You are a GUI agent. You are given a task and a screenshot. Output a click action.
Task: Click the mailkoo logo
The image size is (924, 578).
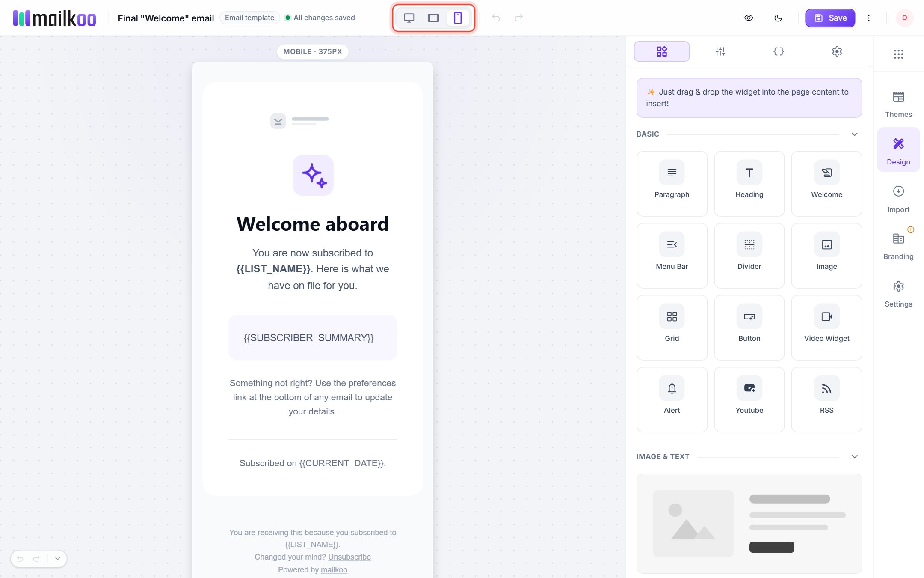pyautogui.click(x=54, y=18)
